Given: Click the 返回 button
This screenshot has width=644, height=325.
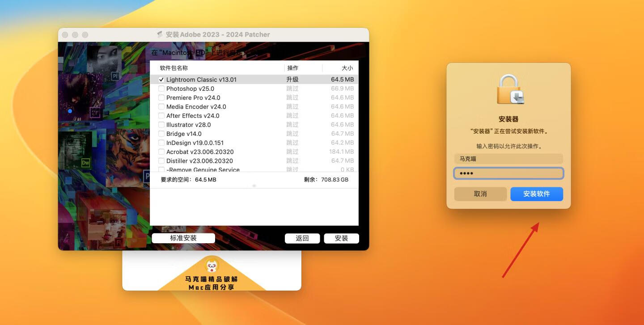Looking at the screenshot, I should [x=302, y=238].
